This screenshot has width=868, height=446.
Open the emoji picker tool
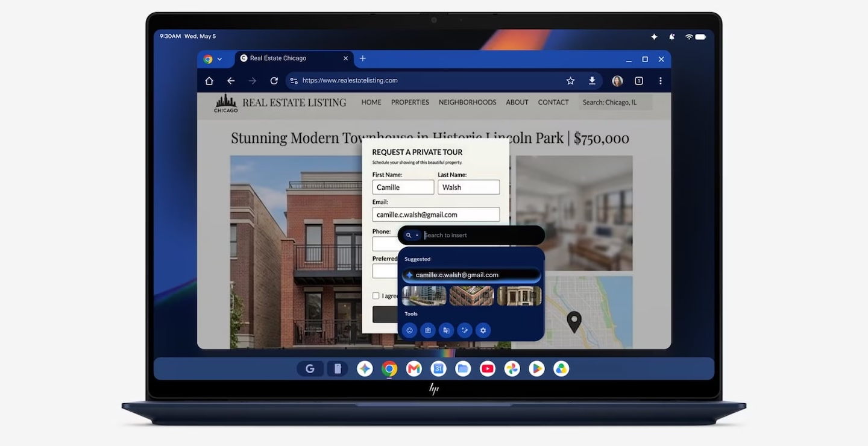pyautogui.click(x=409, y=330)
